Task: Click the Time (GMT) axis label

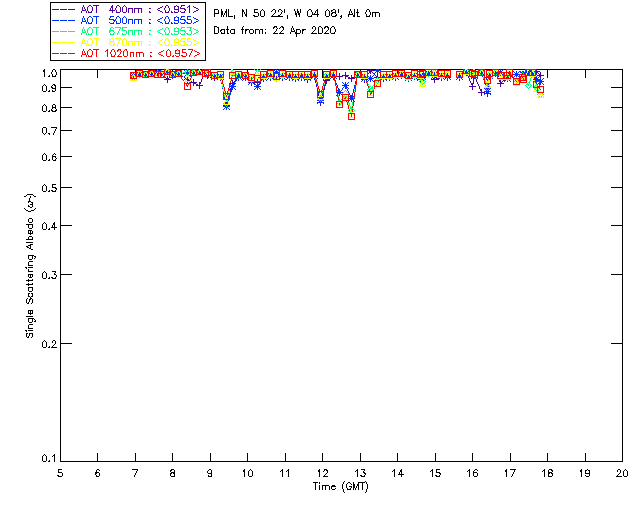Action: [x=340, y=487]
